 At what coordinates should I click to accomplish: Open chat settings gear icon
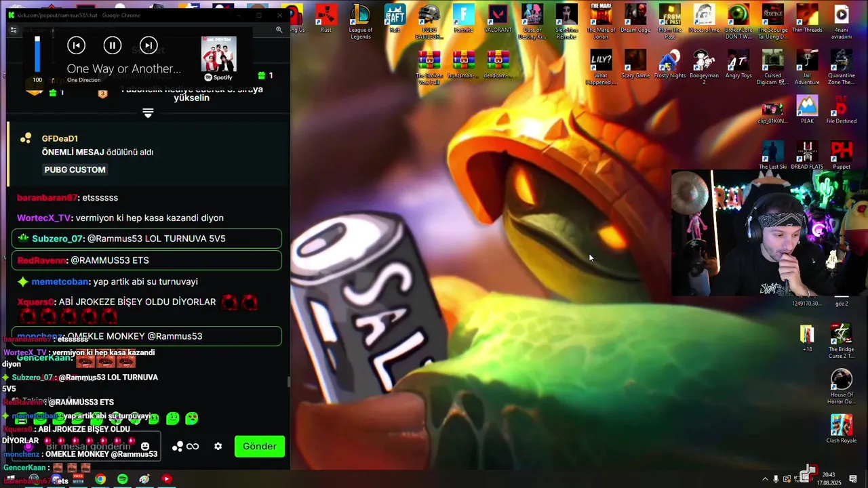pos(218,446)
